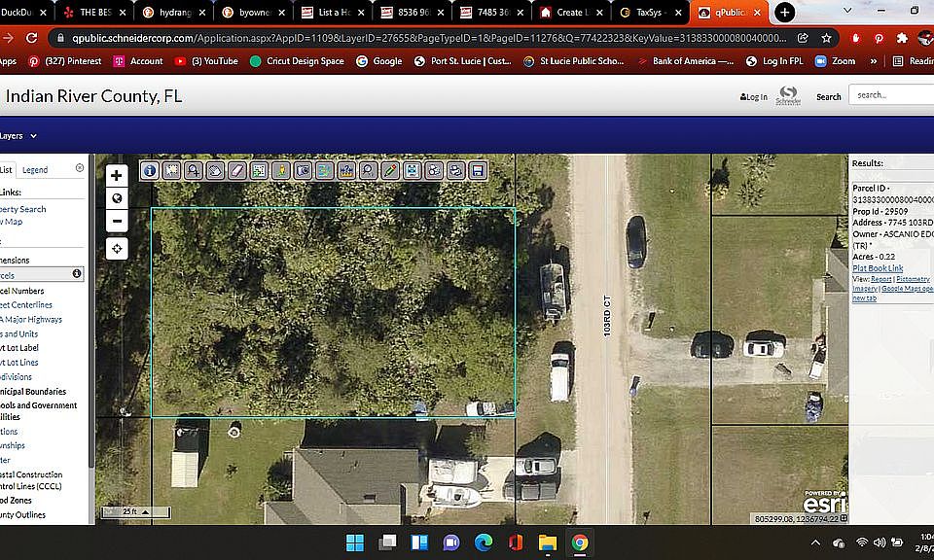Open the Bank of America bookmark
This screenshot has height=560, width=934.
(x=686, y=61)
